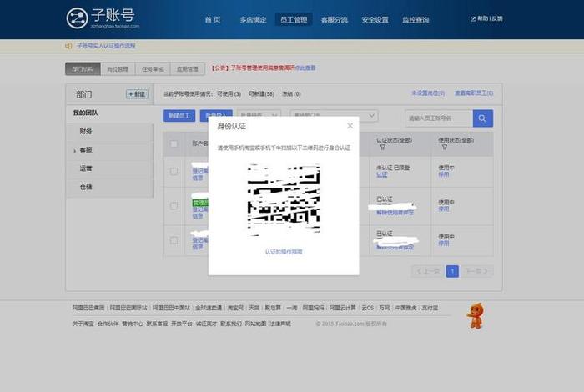Screen dimensions: 584x392
Task: Click the 帮助 link in the header
Action: (x=482, y=18)
